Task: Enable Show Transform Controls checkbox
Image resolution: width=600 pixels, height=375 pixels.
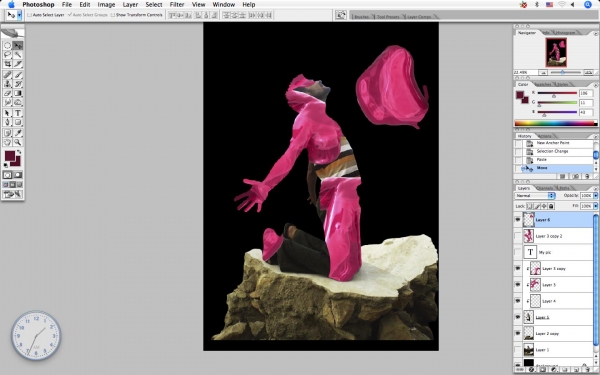Action: tap(112, 15)
